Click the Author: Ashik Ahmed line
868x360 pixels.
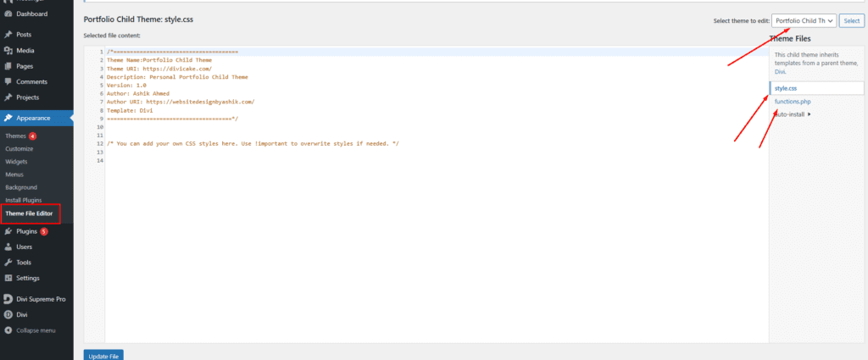138,93
